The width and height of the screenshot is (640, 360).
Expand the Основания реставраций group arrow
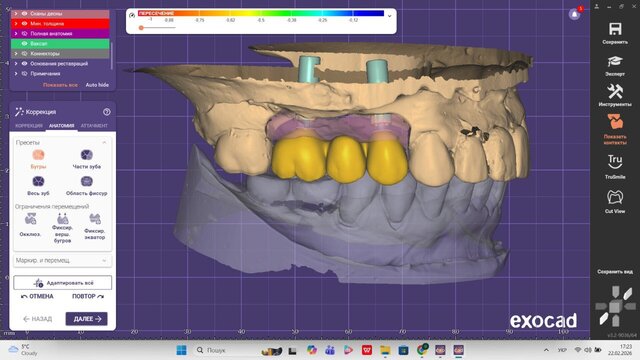coord(16,64)
